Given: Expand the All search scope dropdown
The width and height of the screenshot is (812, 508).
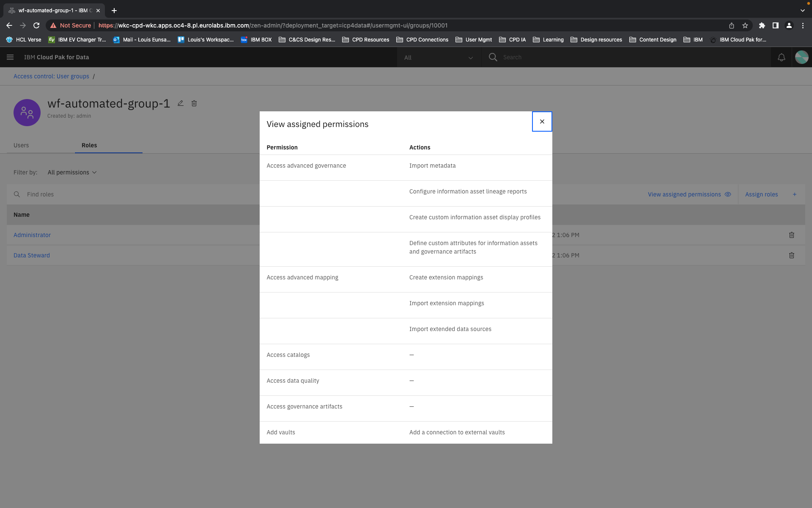Looking at the screenshot, I should 439,57.
